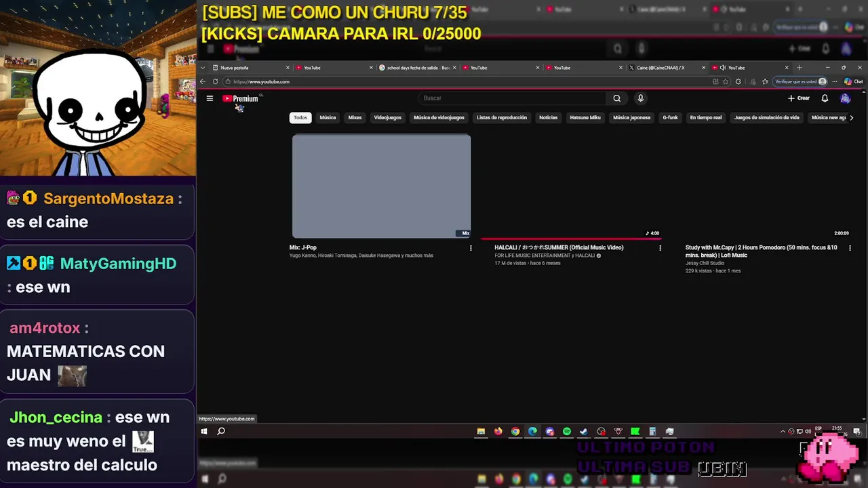Open the green Kick app taskbar icon
Screen dimensions: 868x488
(x=635, y=431)
